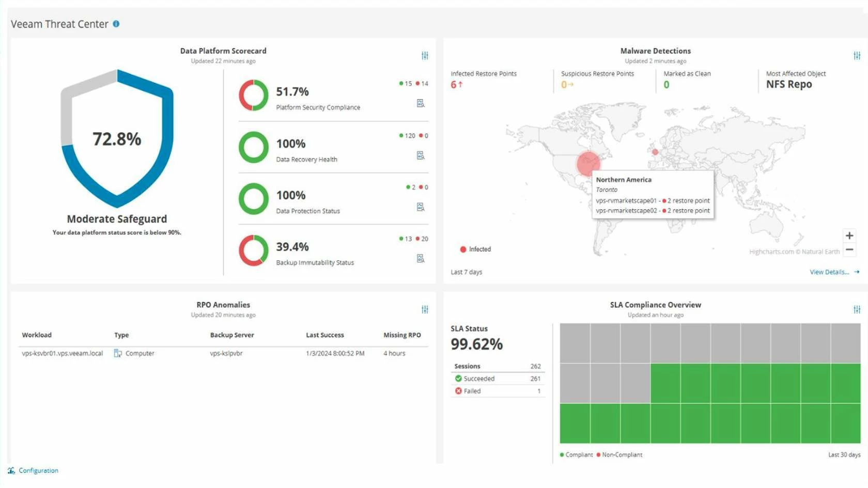Sort by the Backup Server column header
This screenshot has width=868, height=488.
232,335
